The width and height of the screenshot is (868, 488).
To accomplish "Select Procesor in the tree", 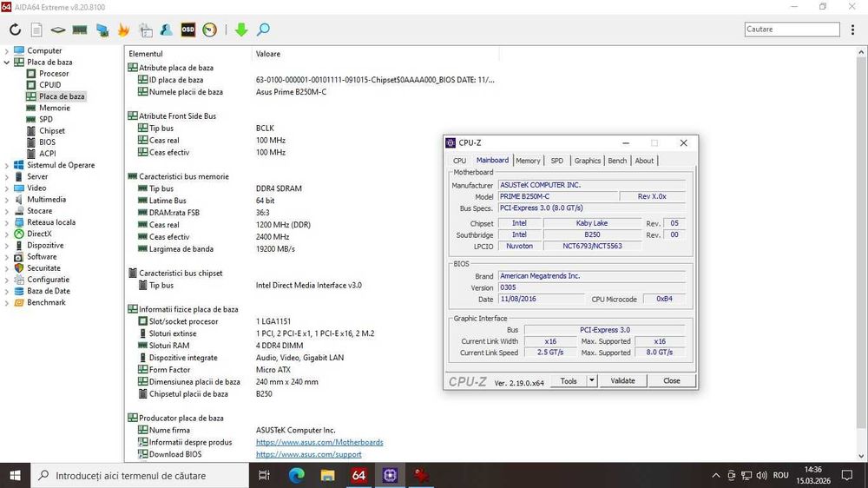I will [x=54, y=74].
